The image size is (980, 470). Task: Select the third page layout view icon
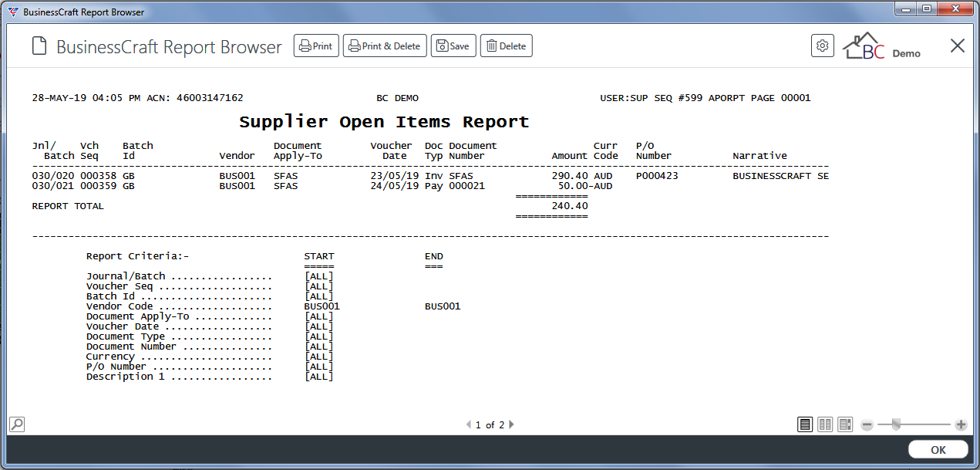click(845, 424)
